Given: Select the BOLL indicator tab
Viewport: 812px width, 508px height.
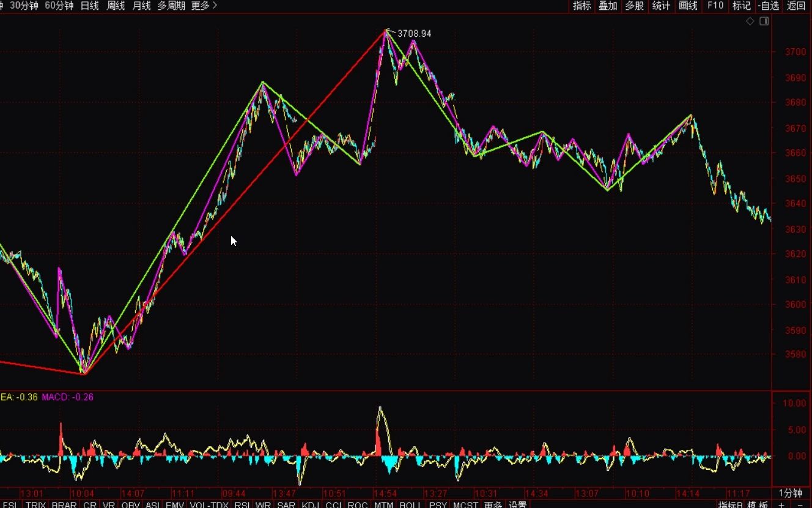Looking at the screenshot, I should [x=411, y=504].
